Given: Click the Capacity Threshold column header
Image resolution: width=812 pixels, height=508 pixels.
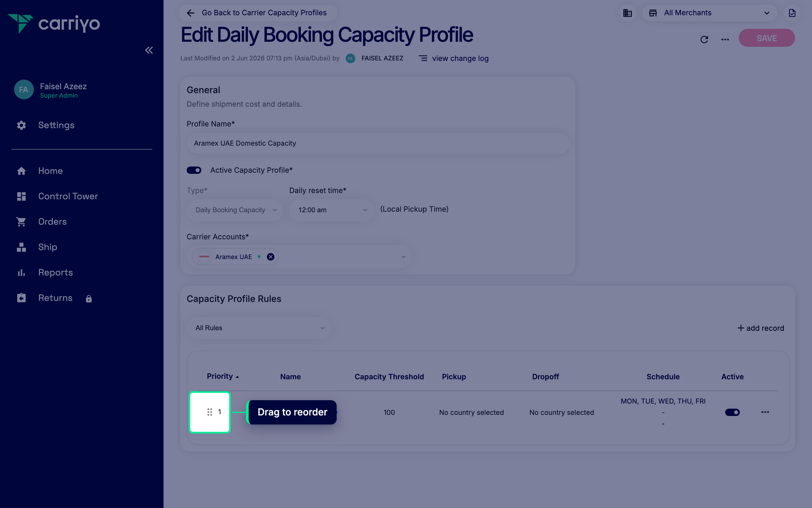Looking at the screenshot, I should [389, 377].
